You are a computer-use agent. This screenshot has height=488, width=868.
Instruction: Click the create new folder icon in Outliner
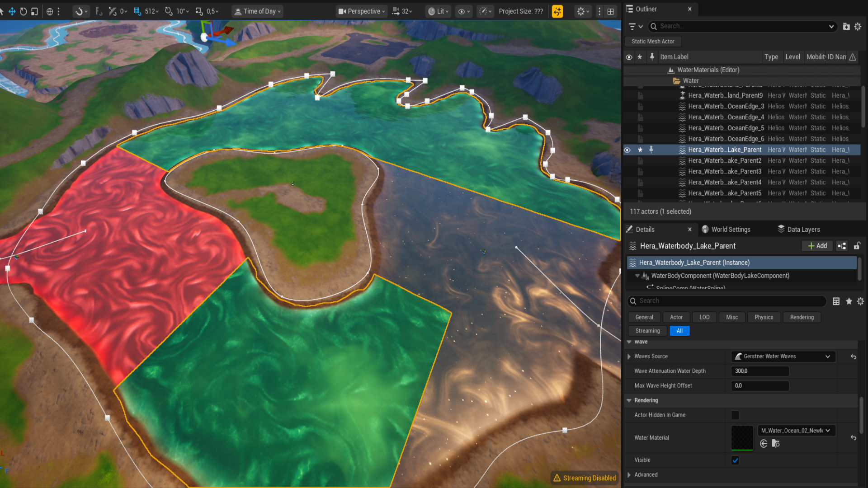[x=846, y=26]
